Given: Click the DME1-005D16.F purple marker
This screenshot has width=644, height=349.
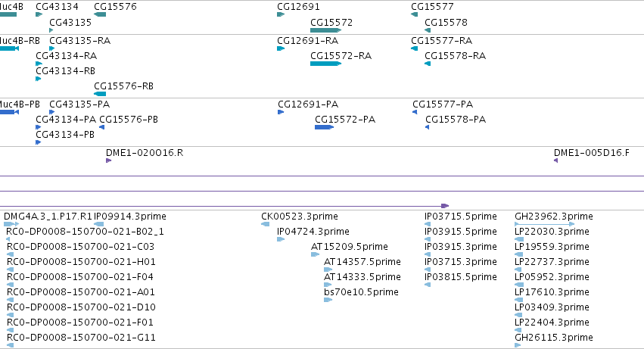Looking at the screenshot, I should pyautogui.click(x=555, y=160).
